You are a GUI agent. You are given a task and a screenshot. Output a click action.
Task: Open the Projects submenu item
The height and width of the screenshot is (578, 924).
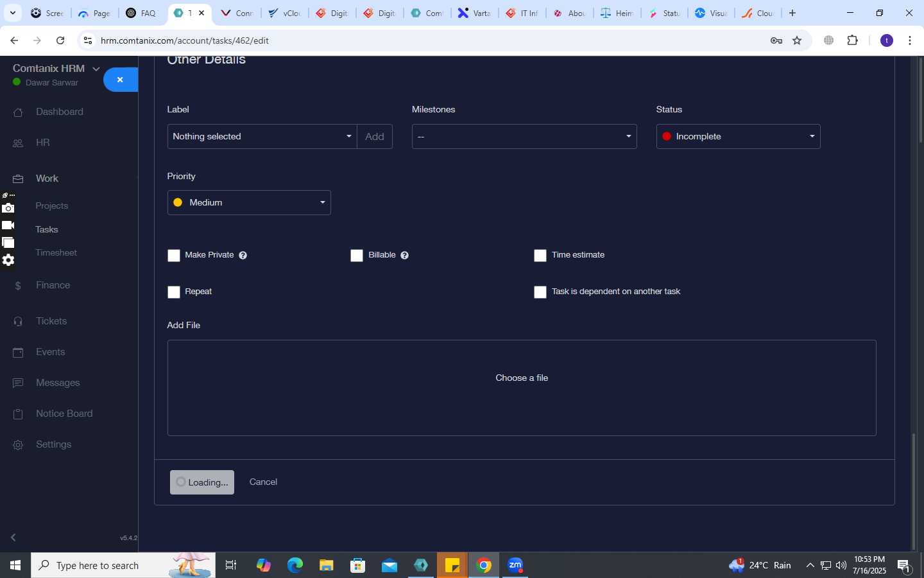(x=52, y=206)
